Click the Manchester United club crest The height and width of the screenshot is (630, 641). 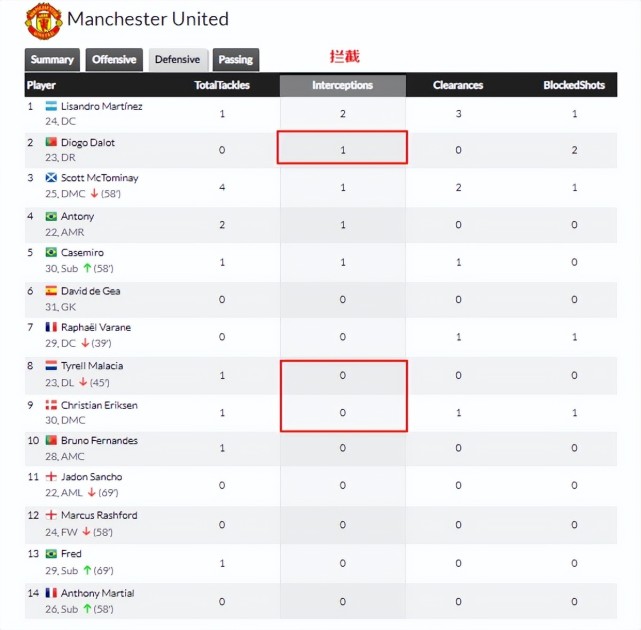43,21
